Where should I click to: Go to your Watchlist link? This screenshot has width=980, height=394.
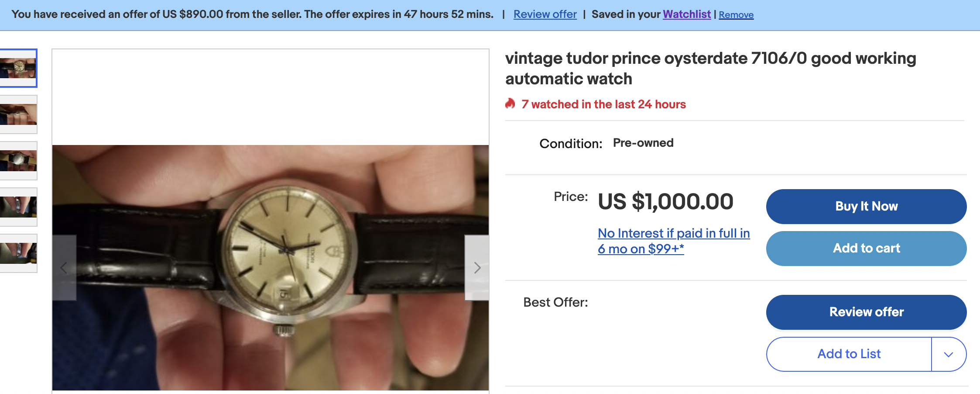pyautogui.click(x=687, y=14)
